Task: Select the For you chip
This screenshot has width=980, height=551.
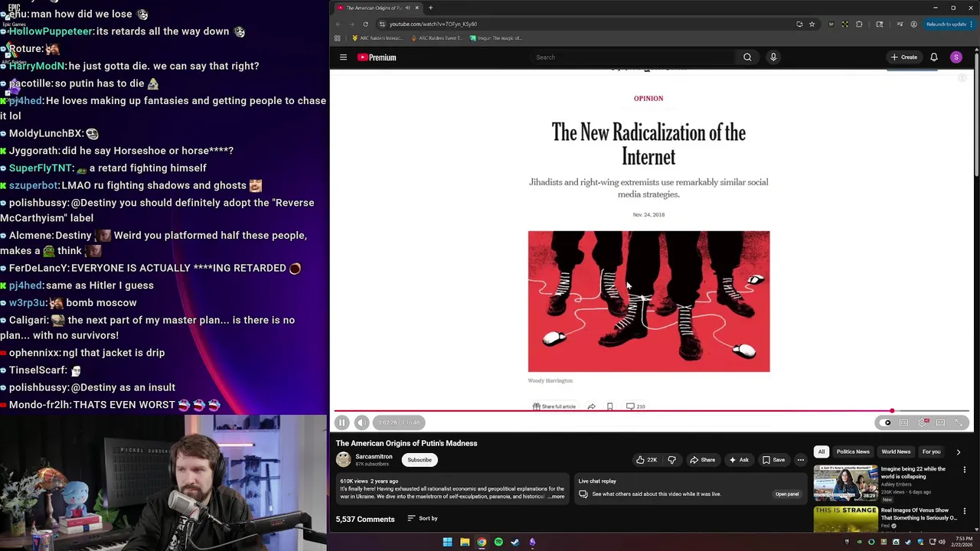Action: click(932, 452)
